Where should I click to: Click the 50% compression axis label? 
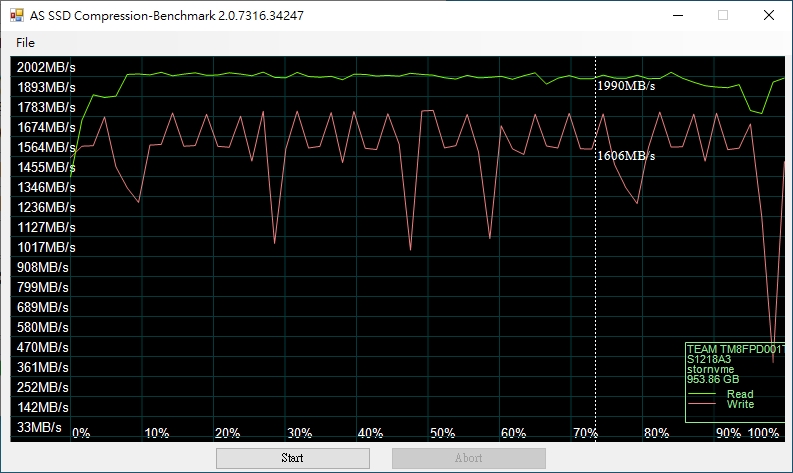(x=443, y=434)
